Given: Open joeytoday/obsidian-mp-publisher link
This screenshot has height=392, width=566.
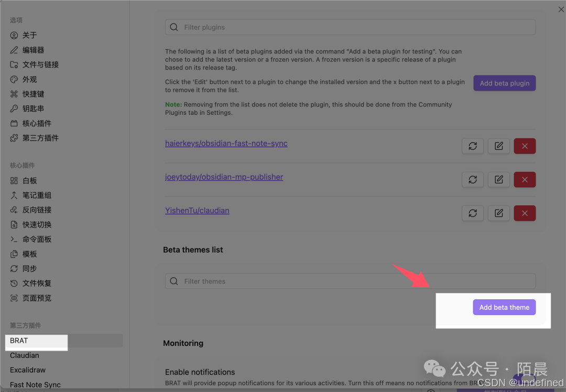Looking at the screenshot, I should point(224,177).
